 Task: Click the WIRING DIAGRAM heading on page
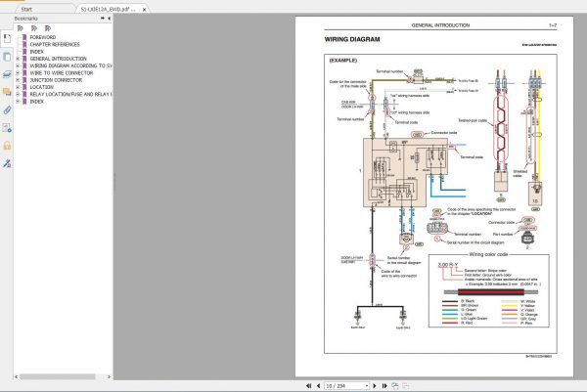point(352,39)
